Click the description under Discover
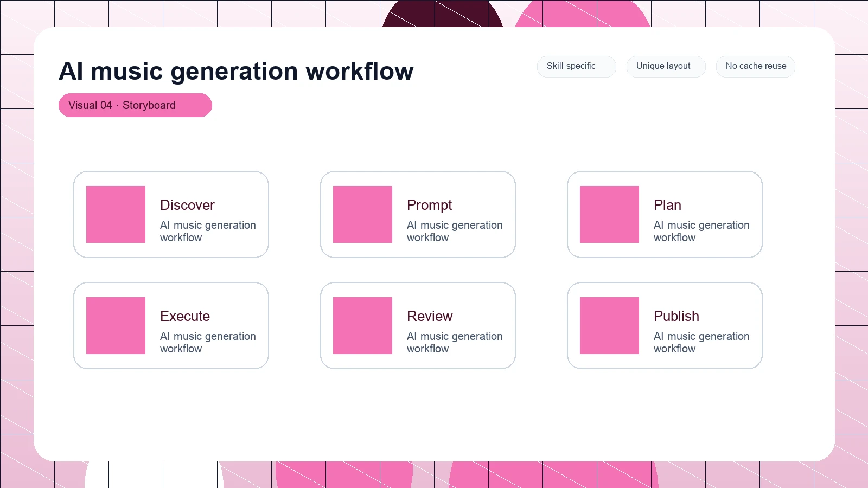 click(x=208, y=231)
